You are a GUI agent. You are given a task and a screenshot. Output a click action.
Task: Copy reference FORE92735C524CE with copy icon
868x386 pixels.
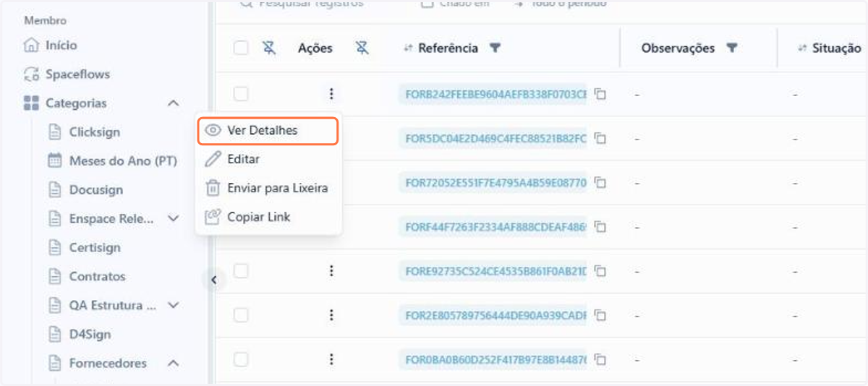(x=600, y=271)
